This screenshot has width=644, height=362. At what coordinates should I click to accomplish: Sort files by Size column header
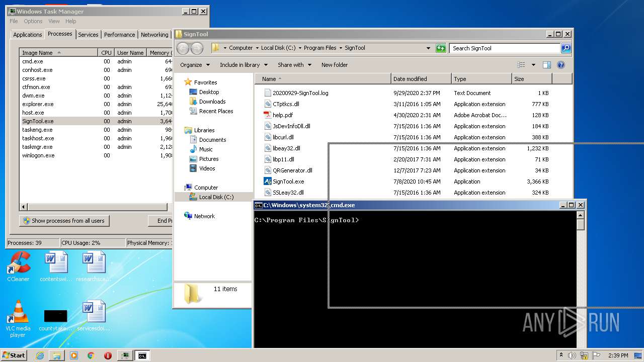pos(532,79)
